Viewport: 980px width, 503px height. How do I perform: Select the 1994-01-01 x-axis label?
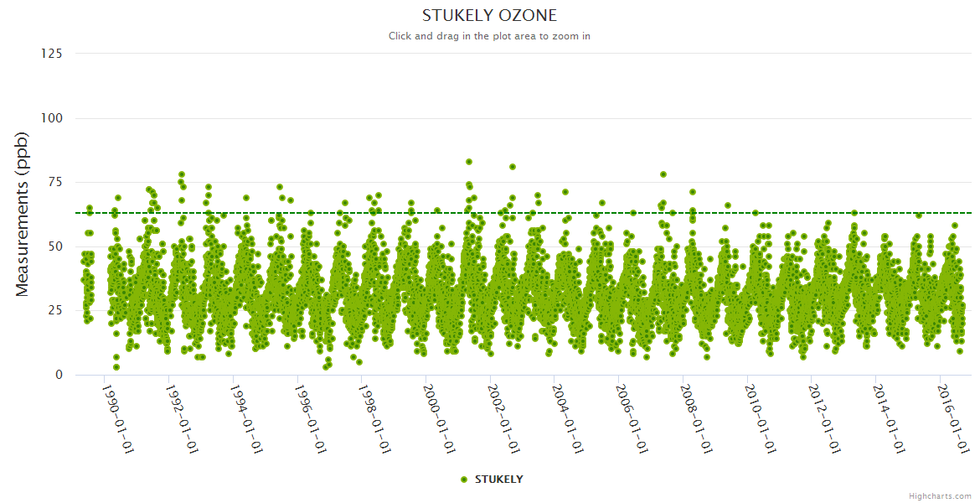(x=247, y=418)
